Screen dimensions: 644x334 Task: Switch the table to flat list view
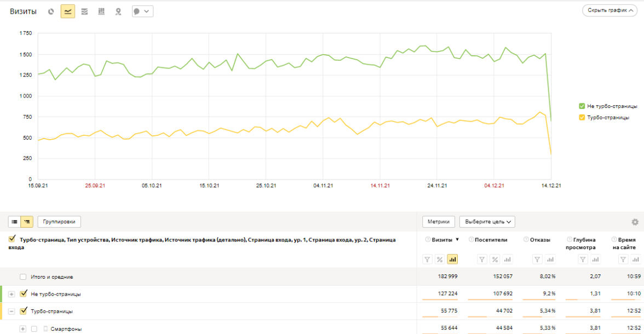coord(14,222)
